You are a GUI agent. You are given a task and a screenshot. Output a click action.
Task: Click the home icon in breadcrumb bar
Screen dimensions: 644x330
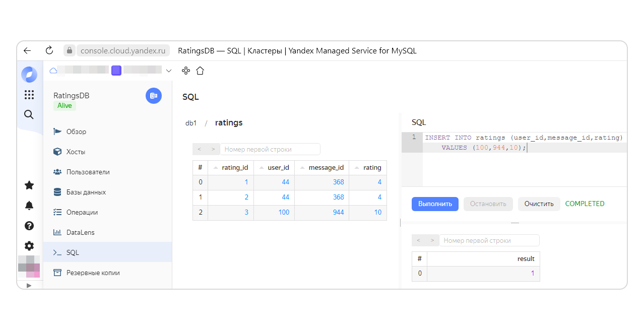(200, 71)
